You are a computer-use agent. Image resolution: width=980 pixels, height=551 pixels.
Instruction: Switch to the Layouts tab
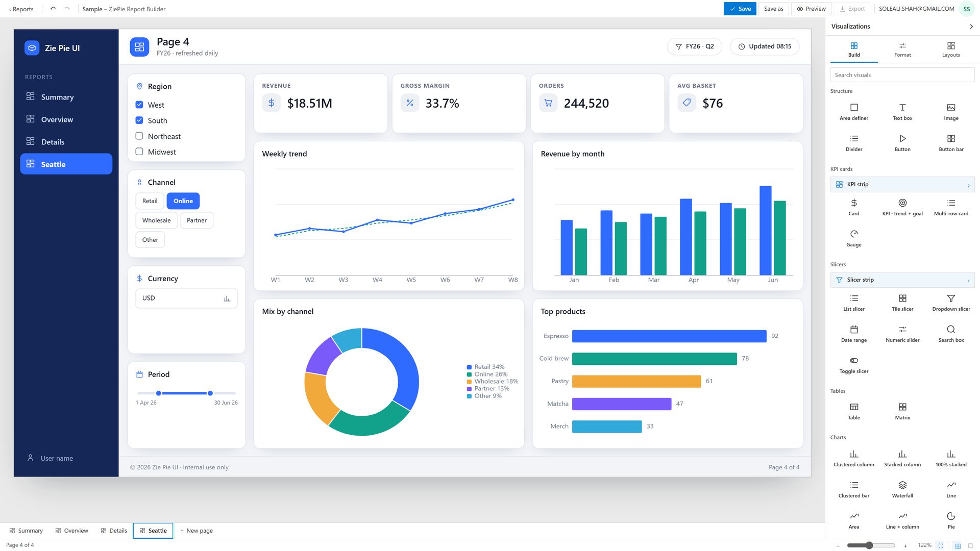(950, 49)
